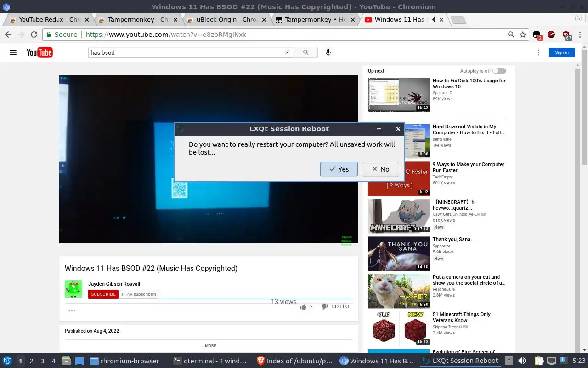Select the LXQt Session Reboot taskbar item

tap(461, 361)
